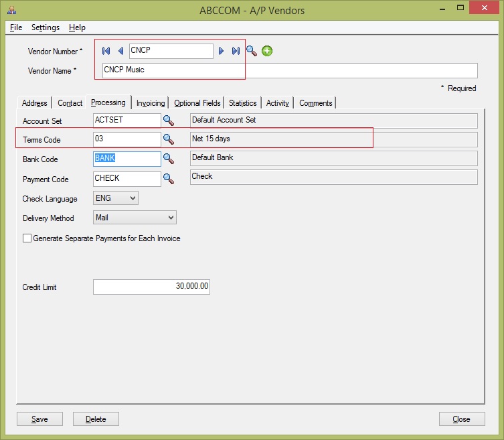504x440 pixels.
Task: Switch to the Invoicing tab
Action: (151, 103)
